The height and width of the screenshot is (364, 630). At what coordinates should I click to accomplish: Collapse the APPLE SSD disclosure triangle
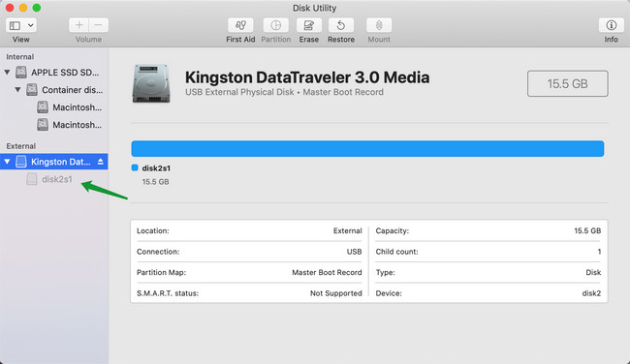[x=7, y=73]
